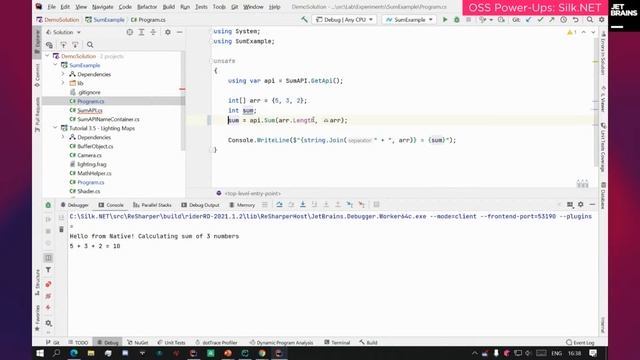Screen dimensions: 640x360
Task: Open IDE settings gear in top toolbar
Action: (602, 20)
